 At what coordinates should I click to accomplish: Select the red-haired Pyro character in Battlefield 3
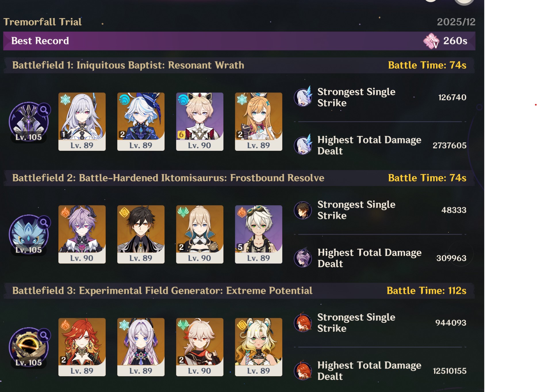(82, 347)
